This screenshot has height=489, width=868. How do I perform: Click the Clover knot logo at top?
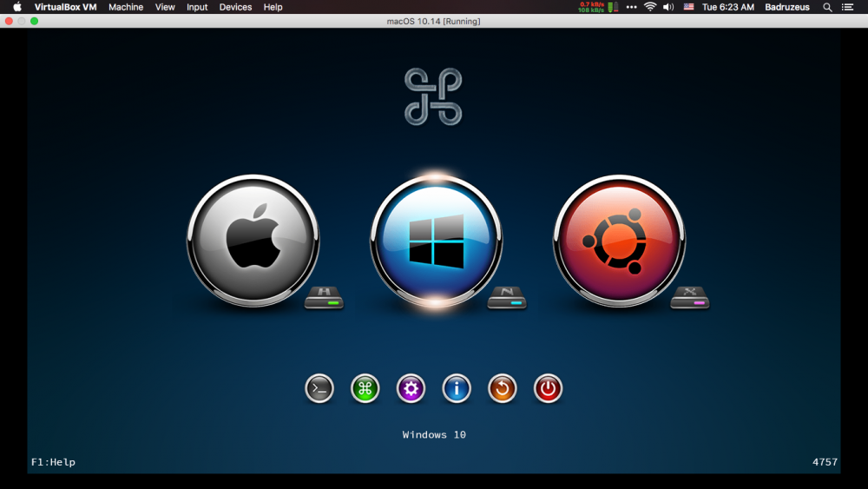(x=433, y=96)
